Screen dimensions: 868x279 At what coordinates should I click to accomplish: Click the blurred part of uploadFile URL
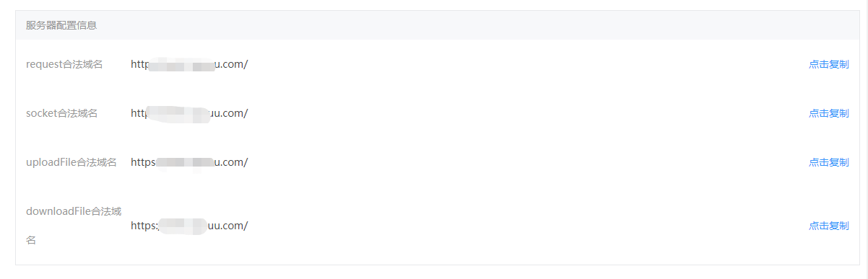click(185, 162)
